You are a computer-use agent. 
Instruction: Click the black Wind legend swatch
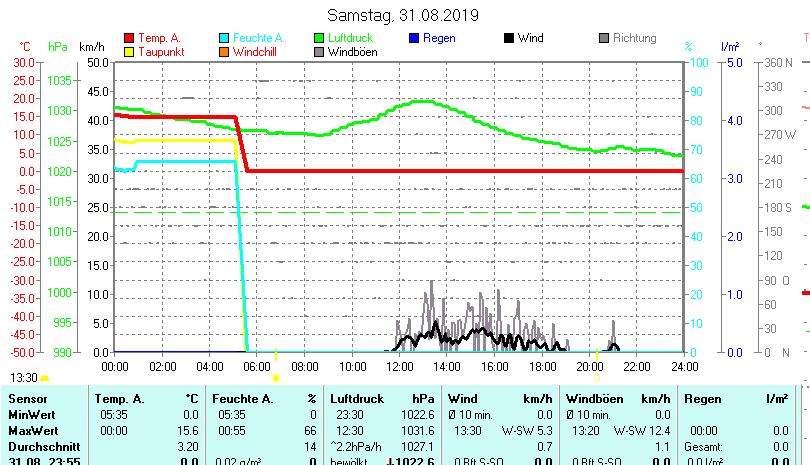coord(508,38)
